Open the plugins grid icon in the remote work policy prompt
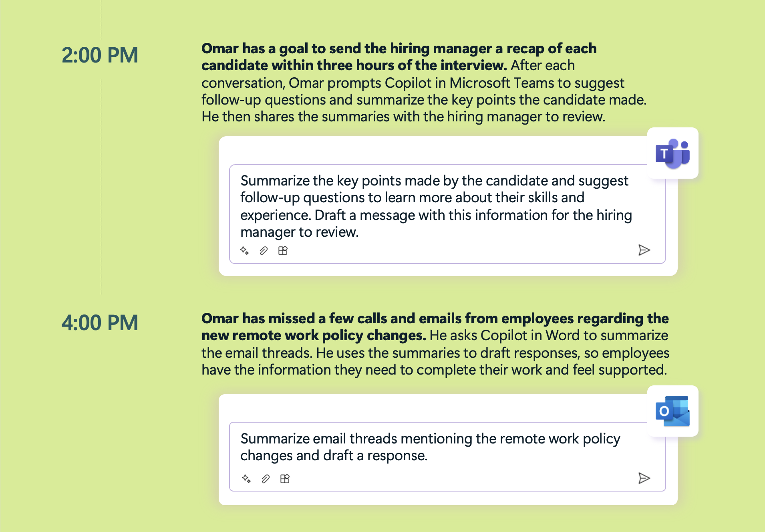The height and width of the screenshot is (532, 765). (x=285, y=479)
